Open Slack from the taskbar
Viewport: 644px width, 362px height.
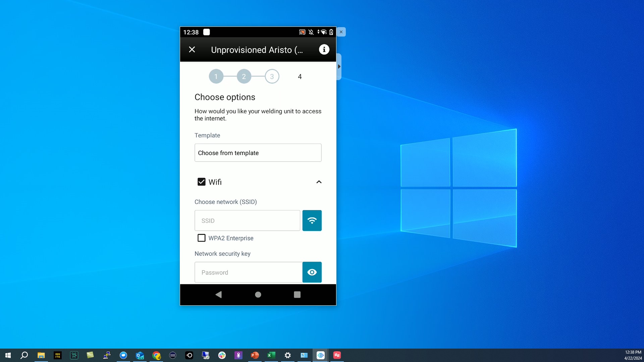coord(222,355)
